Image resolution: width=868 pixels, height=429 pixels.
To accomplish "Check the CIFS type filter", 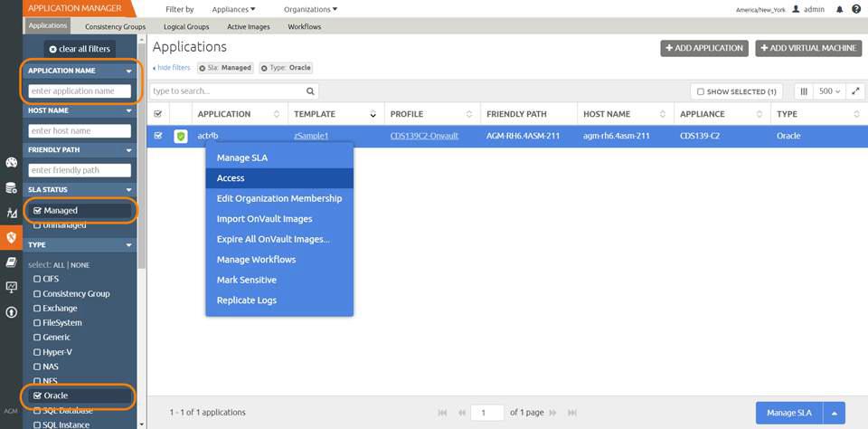I will pyautogui.click(x=37, y=279).
